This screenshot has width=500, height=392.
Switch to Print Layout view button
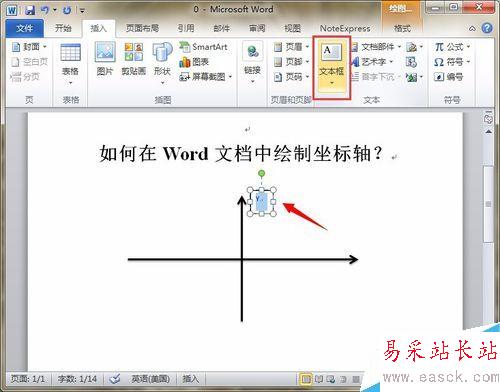tap(306, 379)
